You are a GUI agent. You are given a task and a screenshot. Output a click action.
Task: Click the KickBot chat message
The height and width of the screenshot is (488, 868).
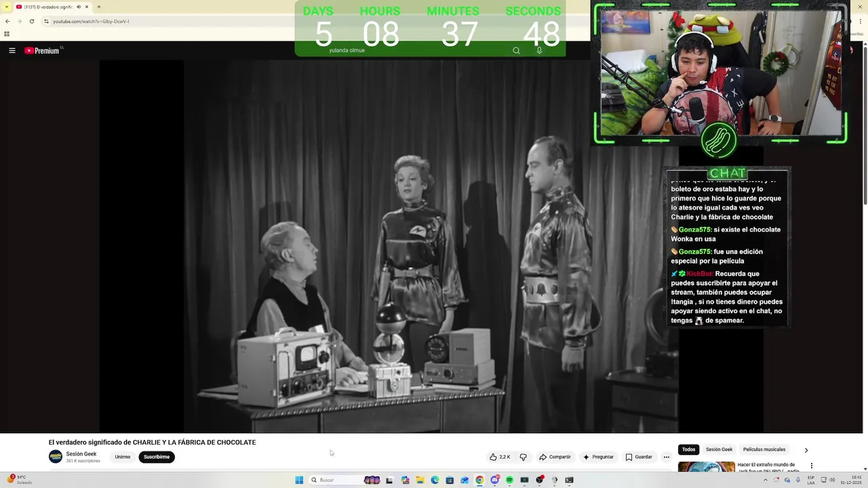[x=727, y=297]
